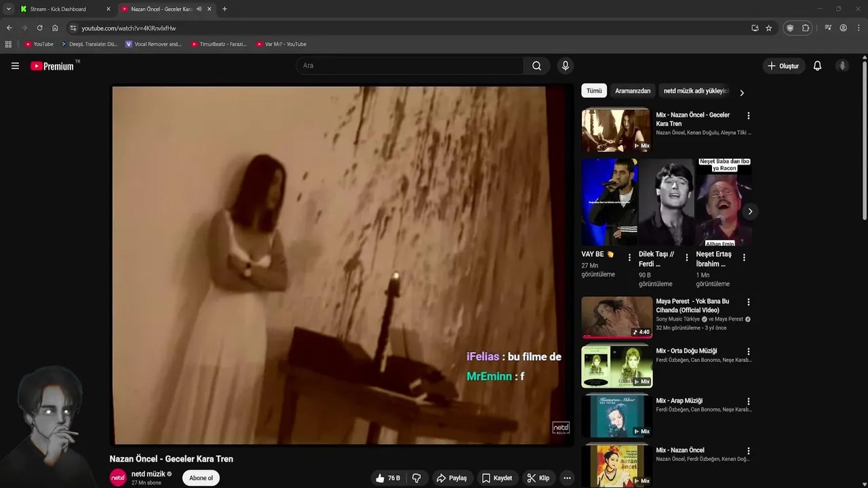Click the netd müzik channel avatar
The image size is (868, 488).
point(118,478)
